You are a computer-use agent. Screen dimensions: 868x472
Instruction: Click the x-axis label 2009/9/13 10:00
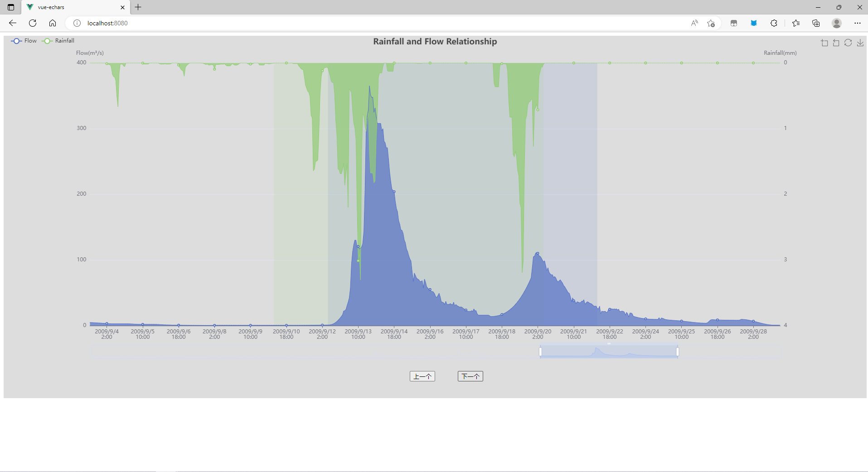pyautogui.click(x=358, y=334)
